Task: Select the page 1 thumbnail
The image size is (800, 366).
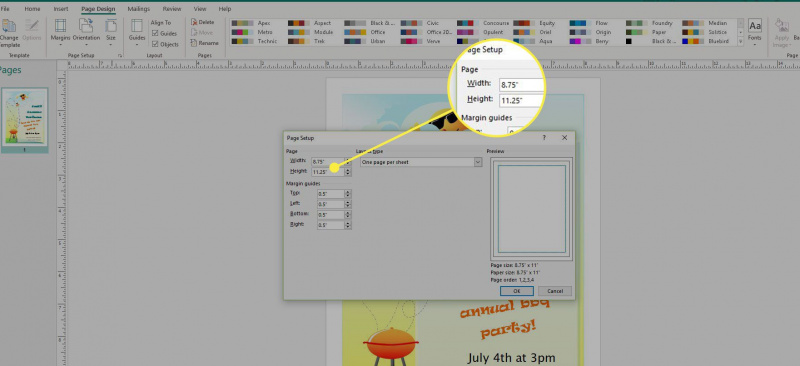Action: [x=25, y=116]
